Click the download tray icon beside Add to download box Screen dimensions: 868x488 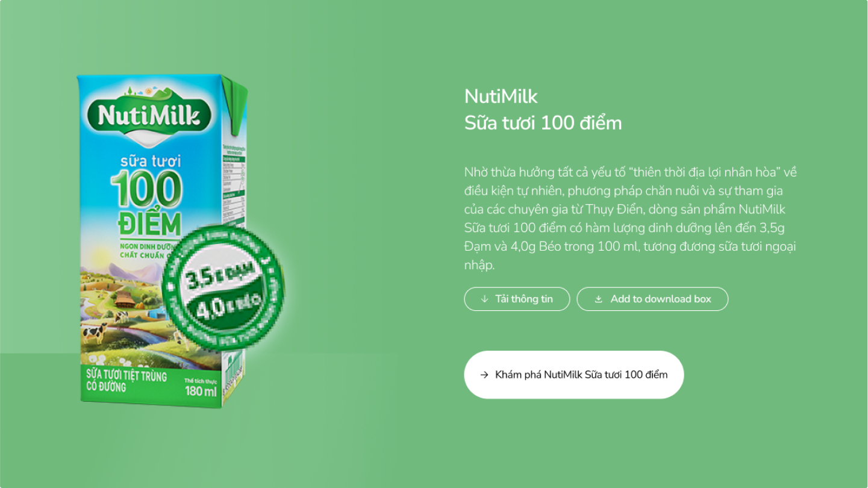[598, 299]
